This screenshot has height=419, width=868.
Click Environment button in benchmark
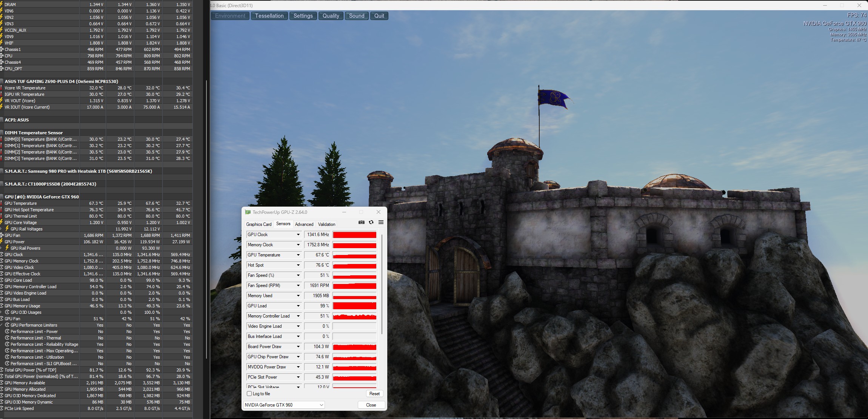point(230,16)
